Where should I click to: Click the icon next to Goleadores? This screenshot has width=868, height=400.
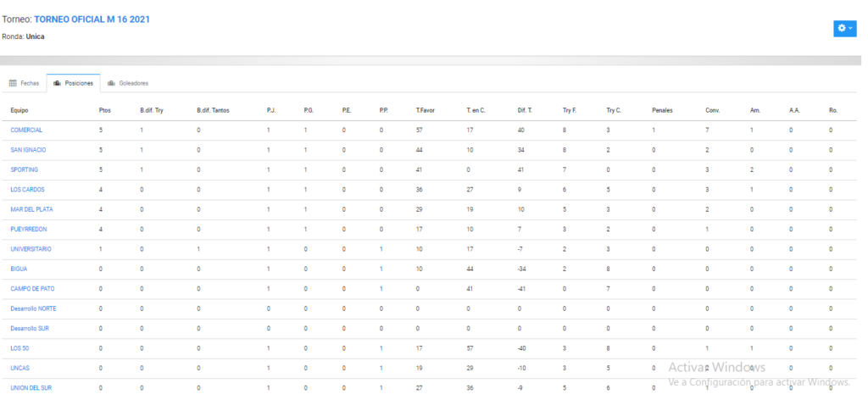coord(111,84)
